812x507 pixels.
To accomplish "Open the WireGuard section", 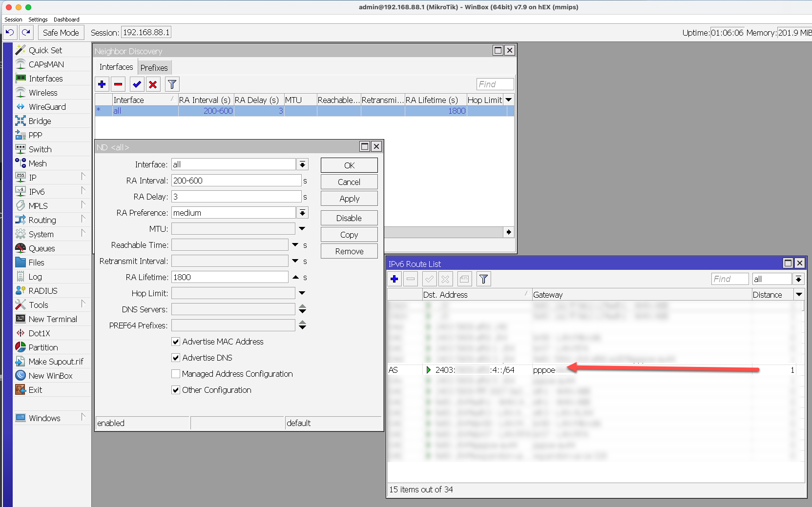I will point(47,106).
